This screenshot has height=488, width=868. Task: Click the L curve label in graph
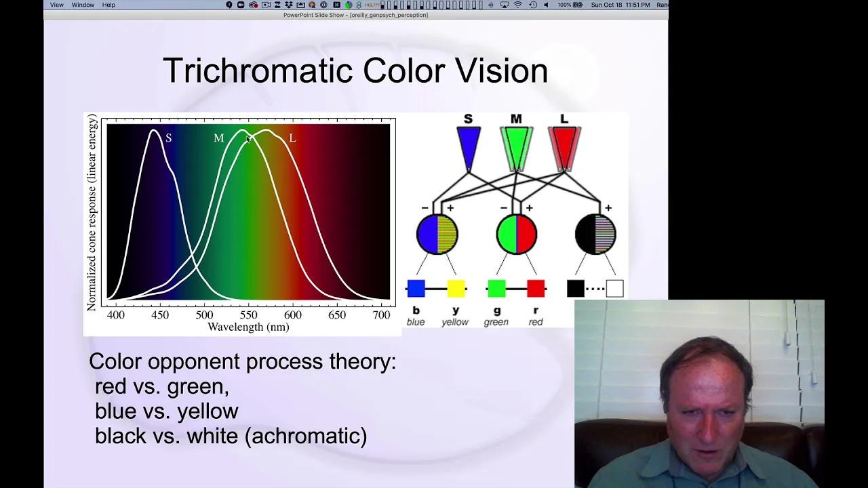coord(292,138)
